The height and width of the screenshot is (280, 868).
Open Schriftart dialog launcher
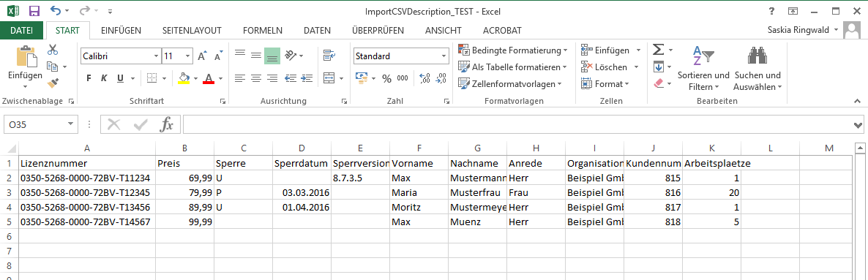click(222, 102)
